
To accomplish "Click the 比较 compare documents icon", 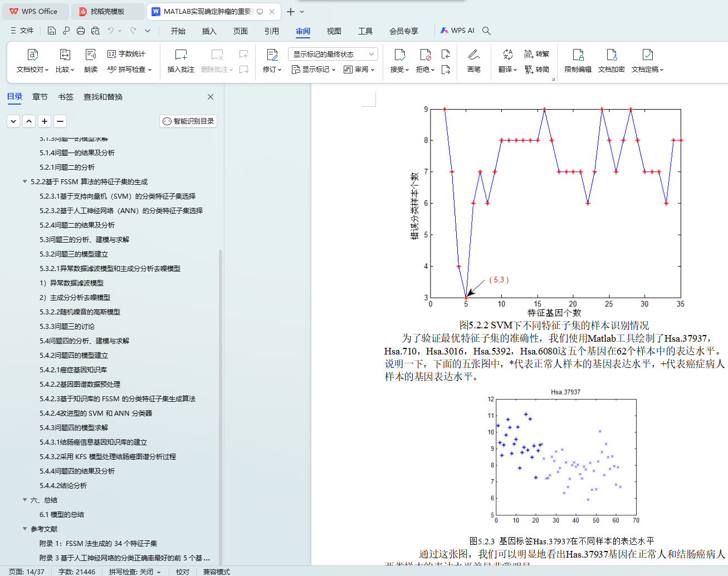I will [x=65, y=55].
